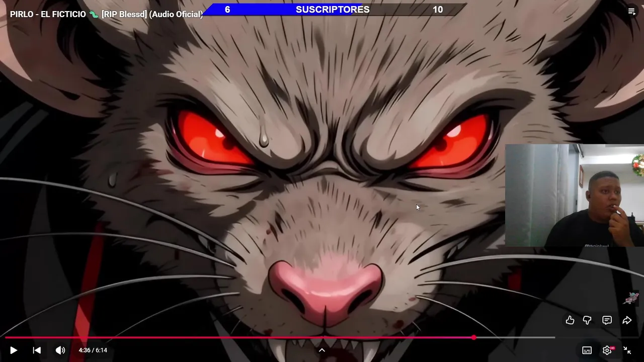This screenshot has width=644, height=362.
Task: Like the video with thumbs up
Action: click(570, 320)
